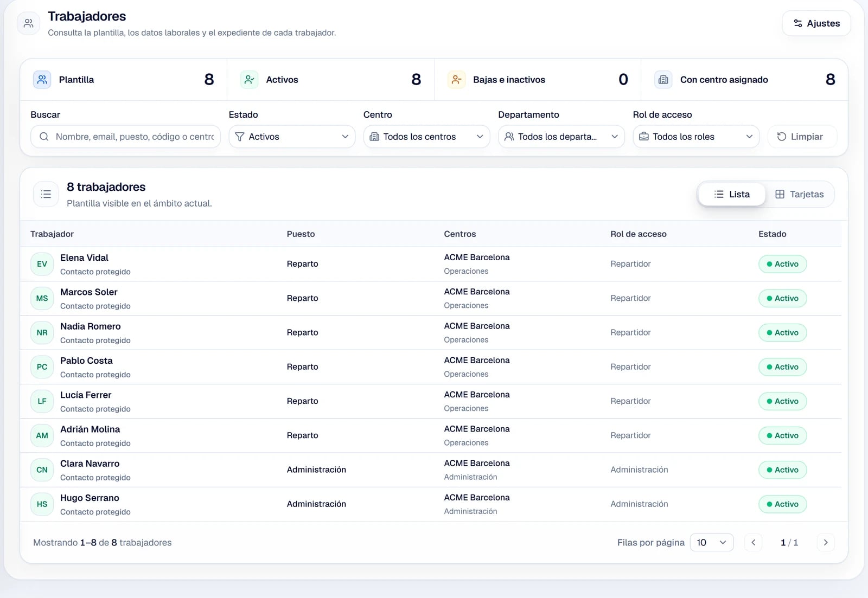Click the Activo badge for Elena Vidal
The image size is (868, 598).
point(782,264)
